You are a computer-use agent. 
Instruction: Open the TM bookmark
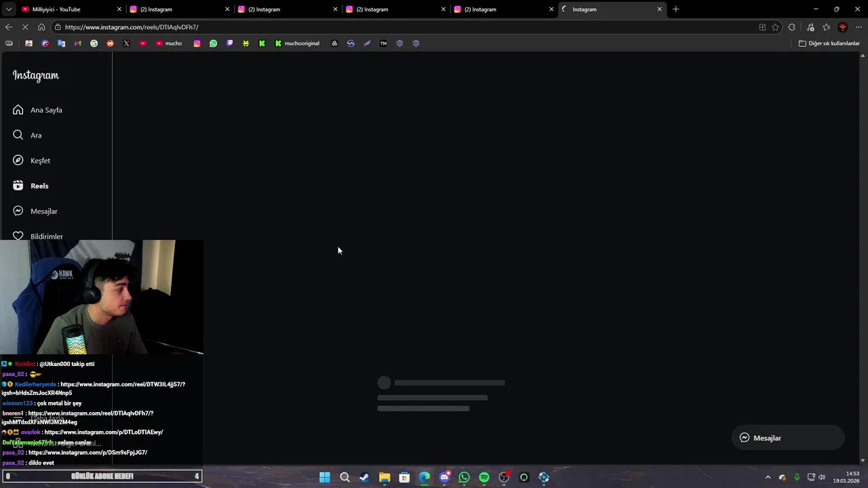click(383, 43)
